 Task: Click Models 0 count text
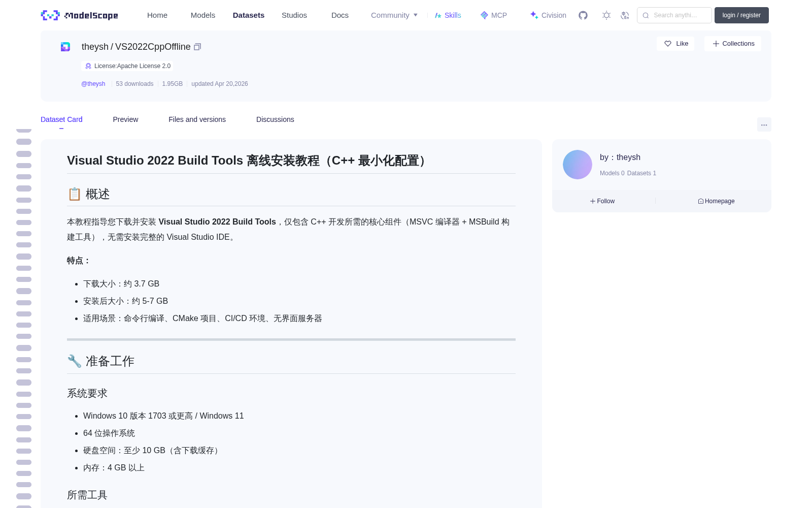(612, 173)
